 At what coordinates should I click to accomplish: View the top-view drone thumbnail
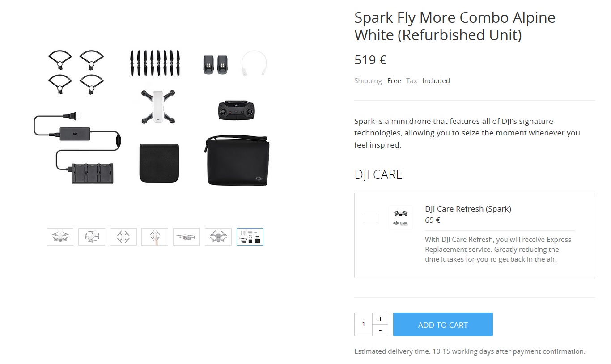tap(123, 237)
